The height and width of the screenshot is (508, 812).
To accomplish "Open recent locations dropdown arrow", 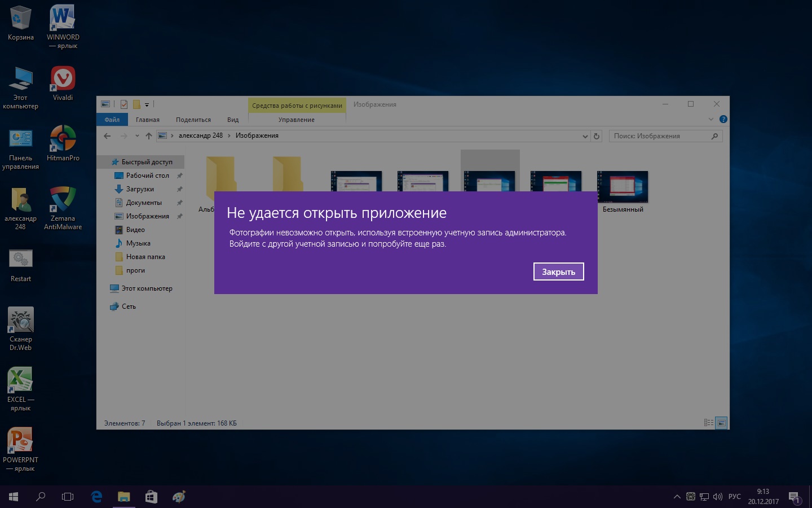I will tap(137, 136).
